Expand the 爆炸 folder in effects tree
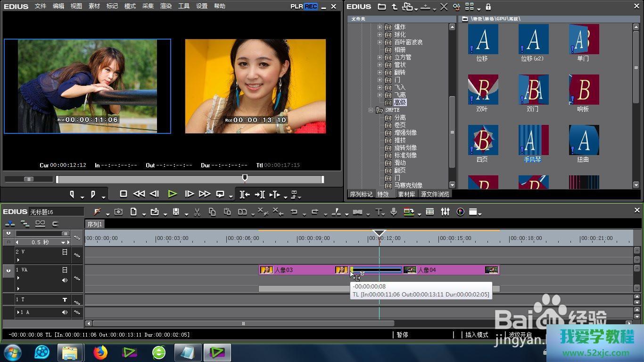 [x=380, y=27]
